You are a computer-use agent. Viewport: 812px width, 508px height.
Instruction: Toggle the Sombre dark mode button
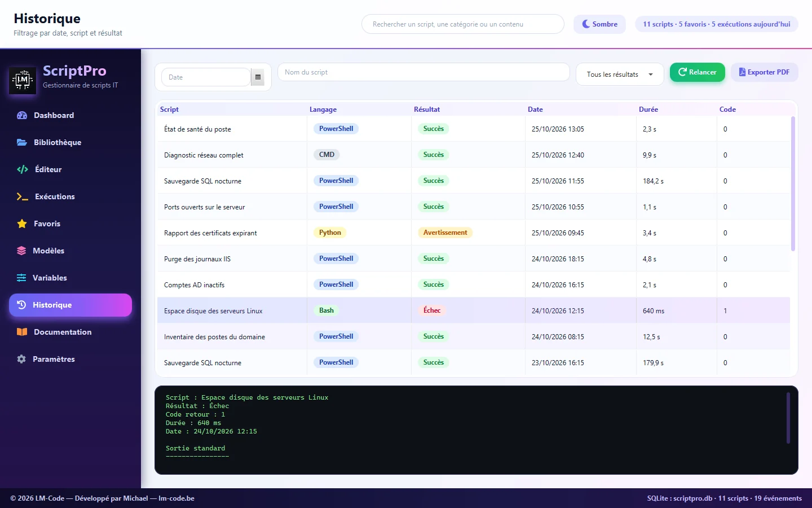(599, 24)
